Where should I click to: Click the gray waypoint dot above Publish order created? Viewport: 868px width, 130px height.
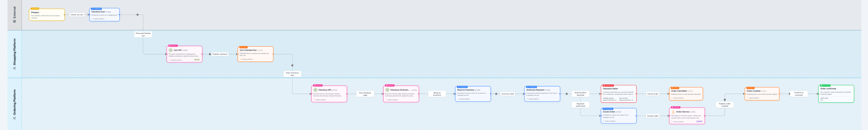(x=725, y=99)
